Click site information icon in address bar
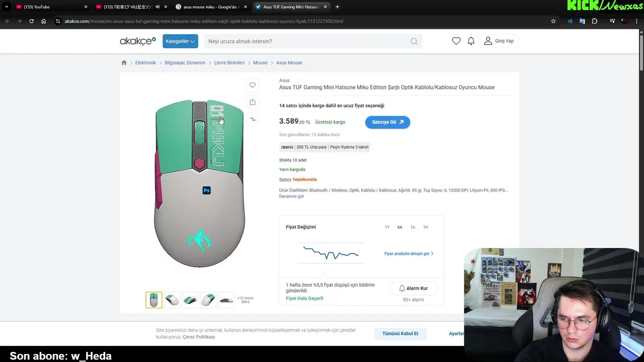The width and height of the screenshot is (644, 362). 58,21
